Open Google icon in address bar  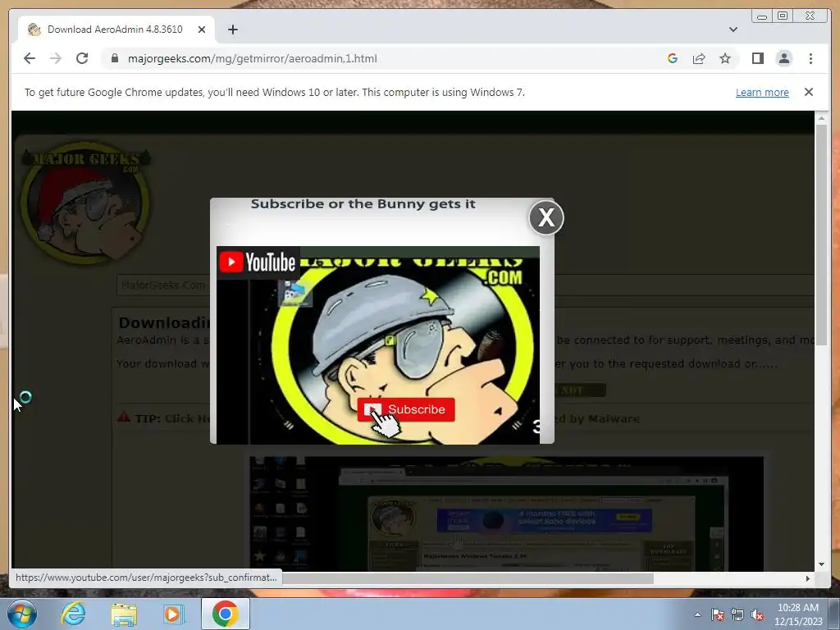673,58
